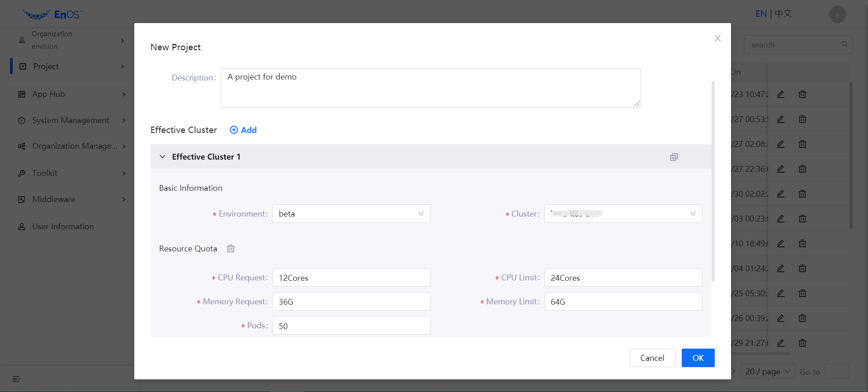Select the Toolkit menu item
This screenshot has height=392, width=868.
(45, 173)
